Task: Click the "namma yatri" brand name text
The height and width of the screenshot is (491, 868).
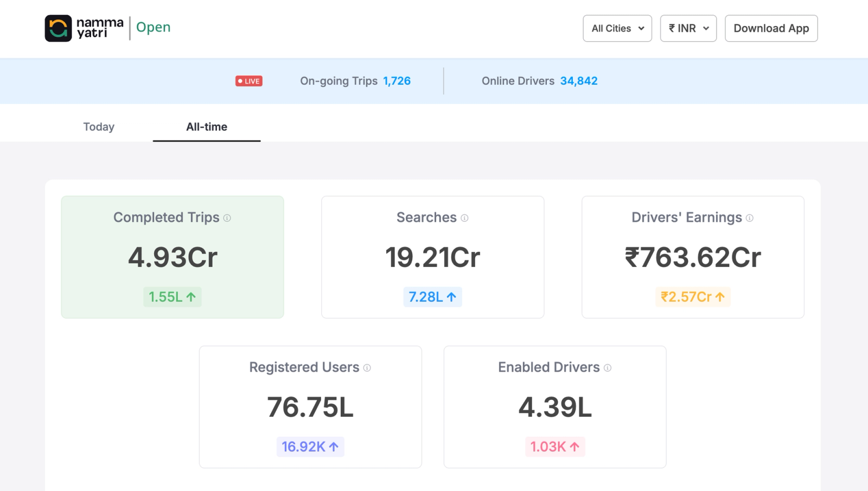Action: tap(100, 28)
